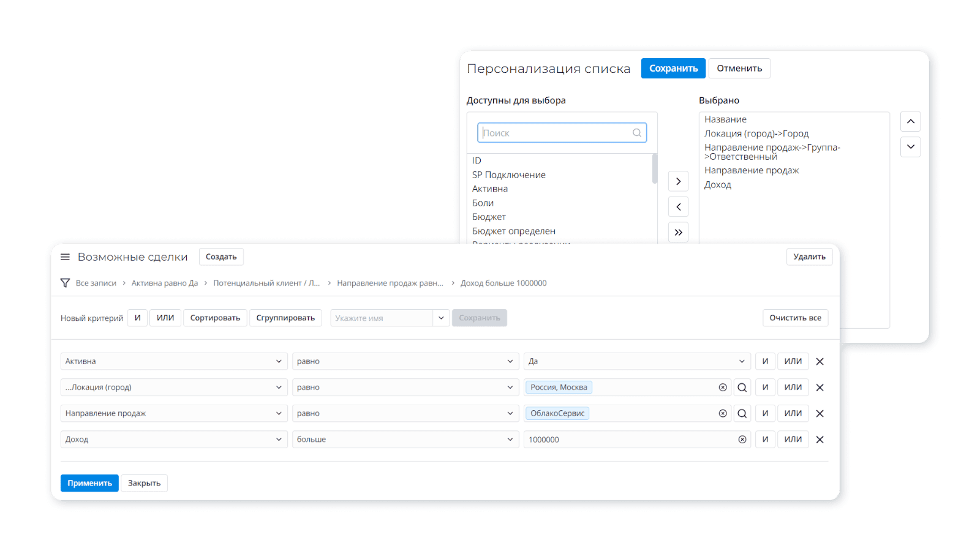This screenshot has height=551, width=980.
Task: Select ID in available fields
Action: [477, 160]
